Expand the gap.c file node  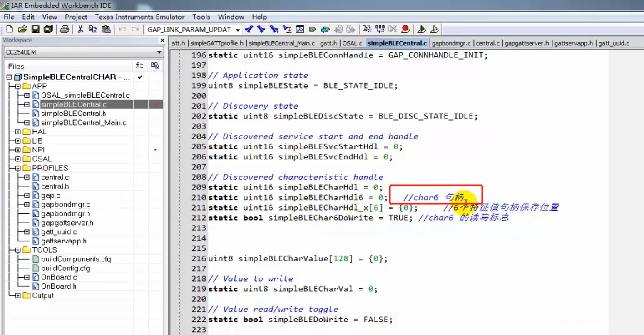27,196
